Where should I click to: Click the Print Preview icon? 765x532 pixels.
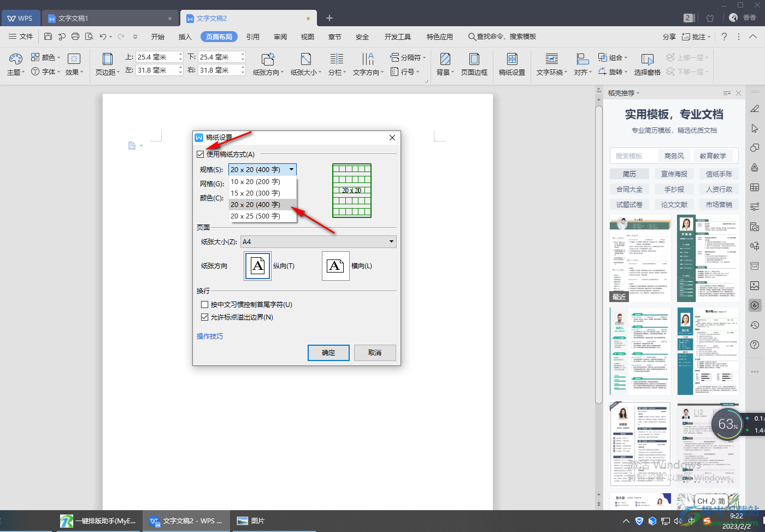[89, 37]
